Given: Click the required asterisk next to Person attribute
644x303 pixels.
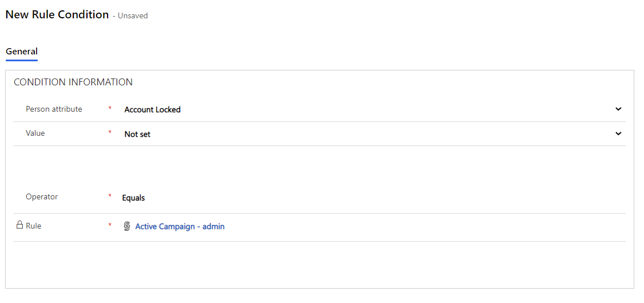Looking at the screenshot, I should [x=110, y=109].
